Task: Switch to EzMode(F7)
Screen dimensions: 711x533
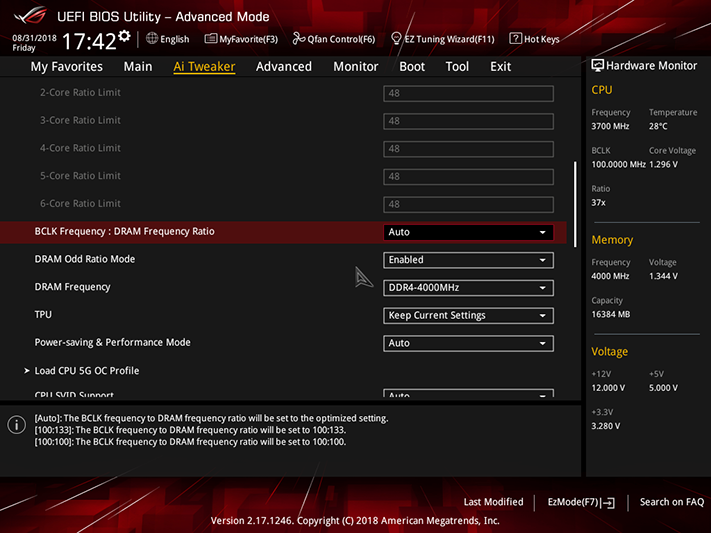Action: pos(581,502)
